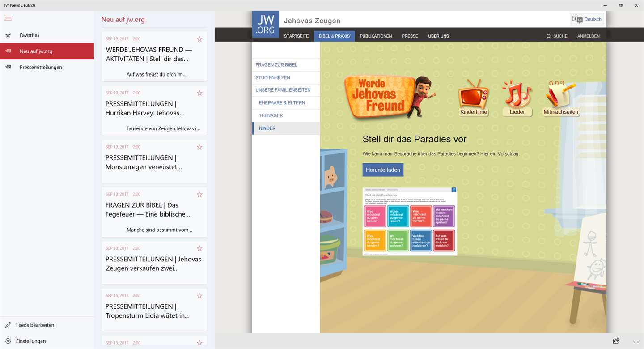This screenshot has width=644, height=349.
Task: Star the Monsunregen verwüstet article
Action: point(199,147)
